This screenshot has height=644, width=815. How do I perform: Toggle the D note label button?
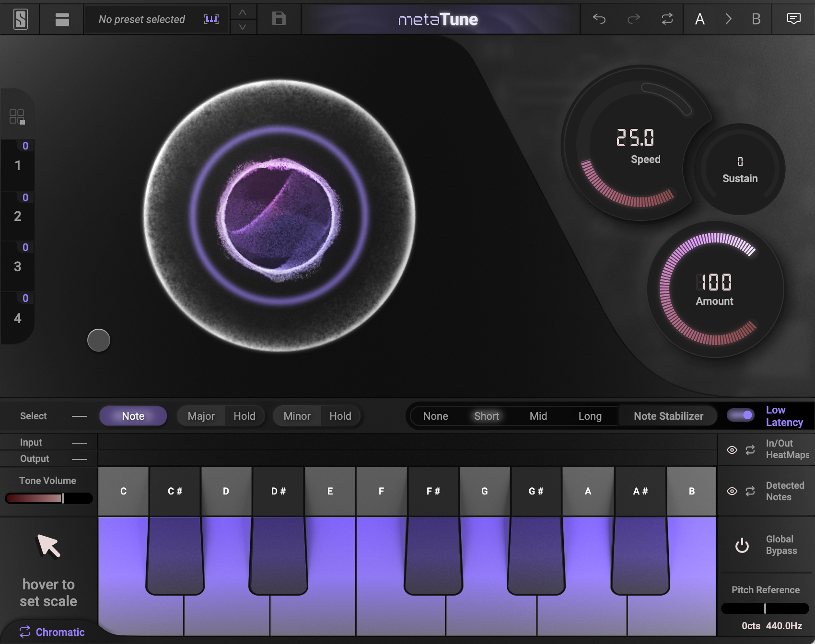point(226,491)
